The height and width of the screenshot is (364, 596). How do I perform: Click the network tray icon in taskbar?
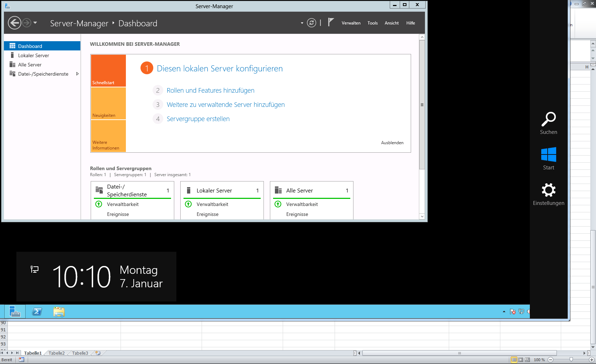click(x=521, y=311)
